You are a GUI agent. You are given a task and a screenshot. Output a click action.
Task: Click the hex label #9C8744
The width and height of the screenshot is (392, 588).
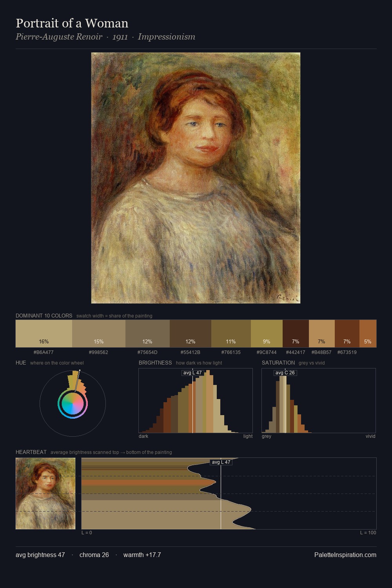[x=267, y=352]
